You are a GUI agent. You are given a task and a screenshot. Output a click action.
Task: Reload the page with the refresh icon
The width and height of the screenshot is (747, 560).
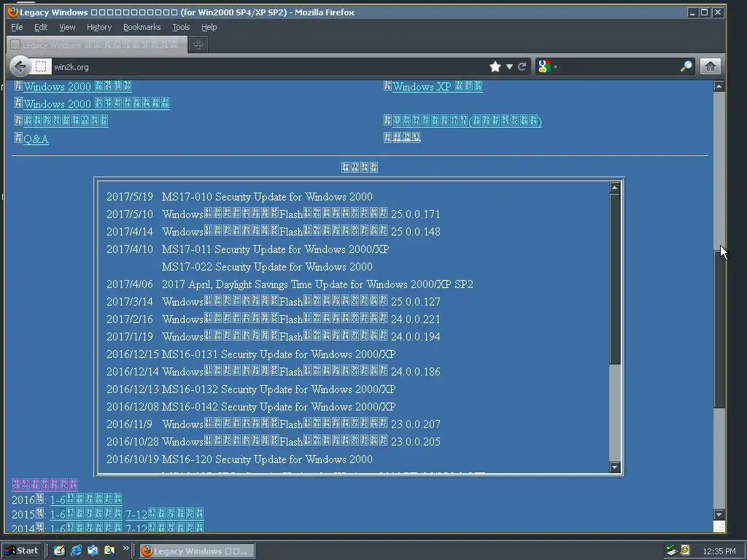click(522, 66)
